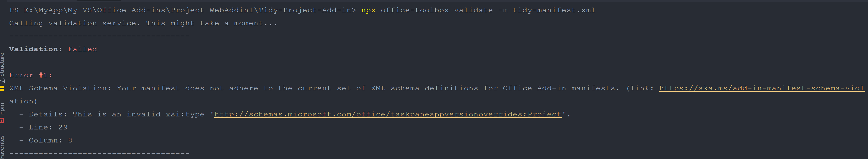Click the wrapped 'ation)' continuation text
The width and height of the screenshot is (868, 159).
pyautogui.click(x=23, y=101)
